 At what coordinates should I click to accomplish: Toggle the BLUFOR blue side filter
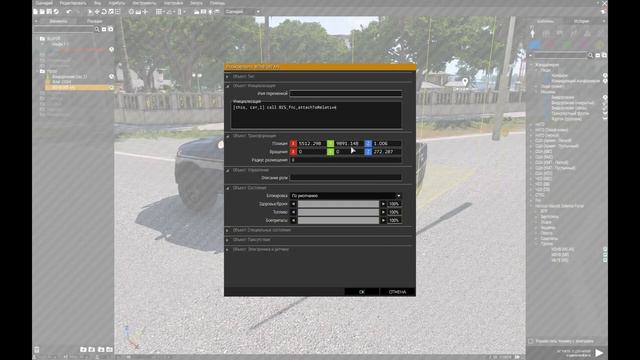click(534, 44)
